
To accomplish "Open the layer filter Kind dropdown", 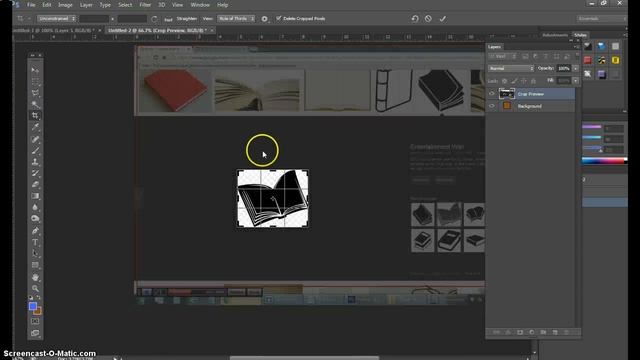I will pos(502,56).
